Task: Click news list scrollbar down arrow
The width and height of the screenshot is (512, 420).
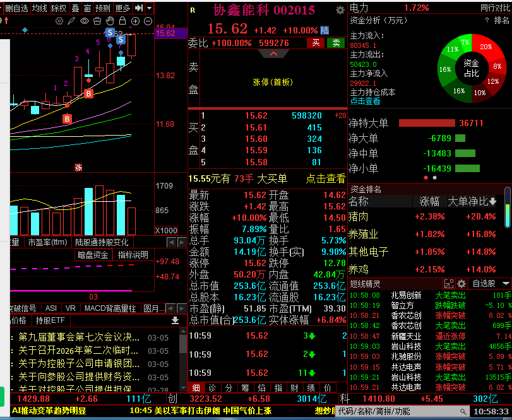Action: click(183, 388)
